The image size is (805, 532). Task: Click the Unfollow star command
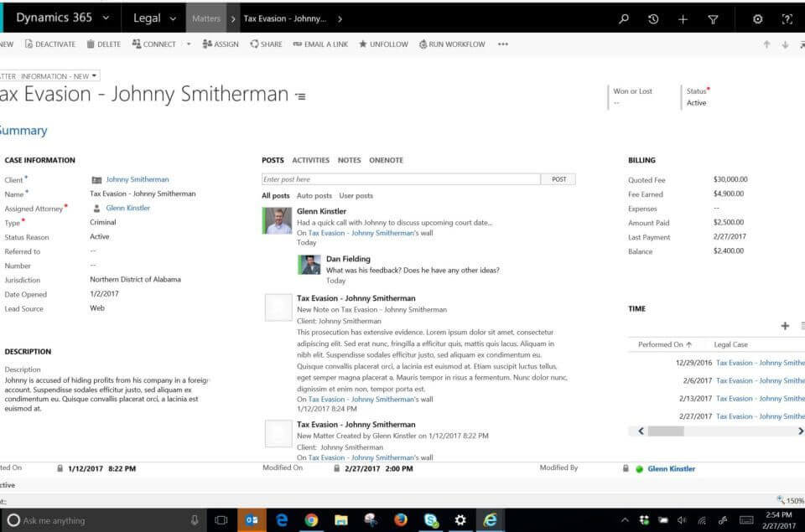click(x=383, y=44)
